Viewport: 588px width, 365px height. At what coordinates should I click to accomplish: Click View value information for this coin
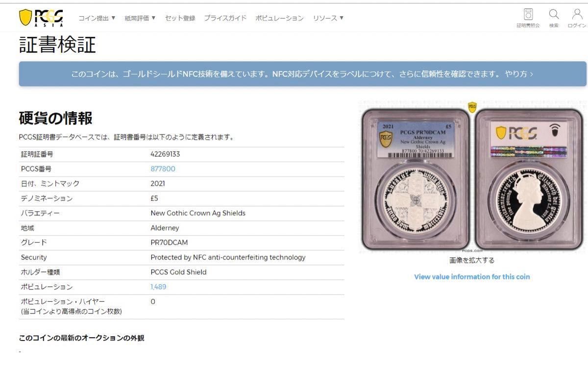[472, 277]
